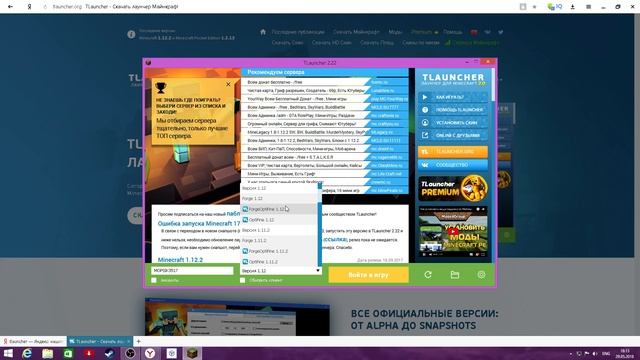Select 'OptiFine 1.12' in the version list
This screenshot has width=640, height=360.
click(278, 220)
